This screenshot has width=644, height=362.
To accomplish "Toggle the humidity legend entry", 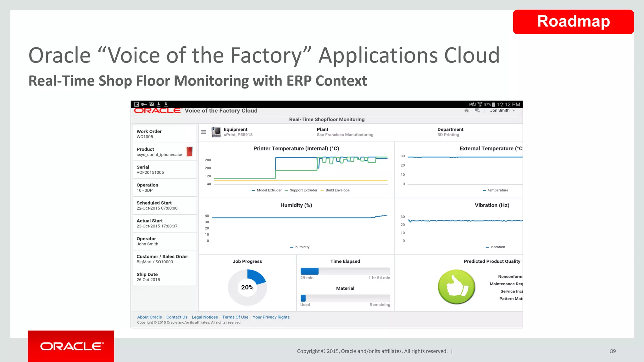I will pos(300,247).
